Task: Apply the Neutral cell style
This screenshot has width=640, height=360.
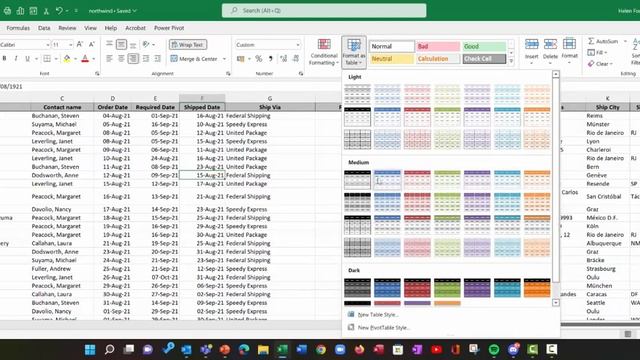Action: (x=392, y=59)
